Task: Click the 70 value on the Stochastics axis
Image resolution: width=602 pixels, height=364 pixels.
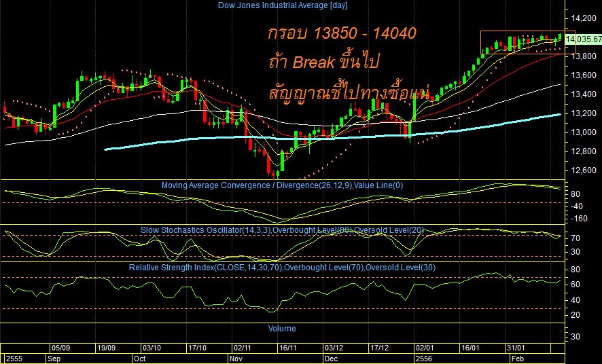Action: [576, 238]
